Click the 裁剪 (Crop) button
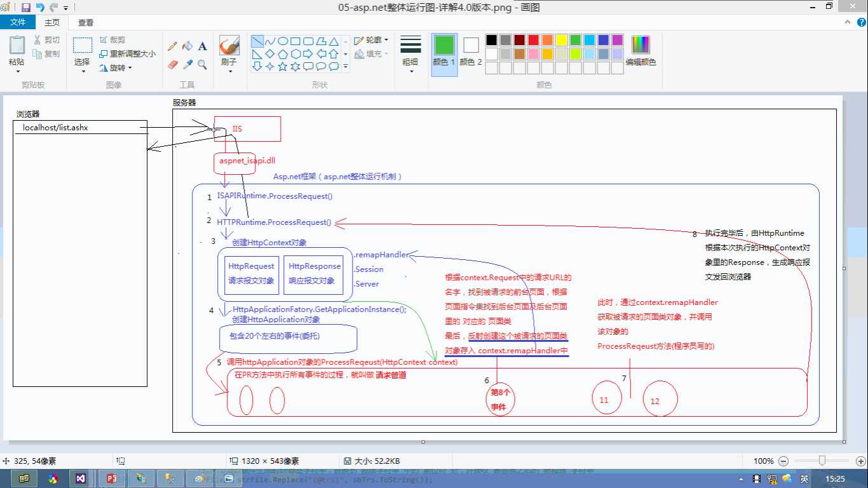This screenshot has width=868, height=488. point(112,39)
